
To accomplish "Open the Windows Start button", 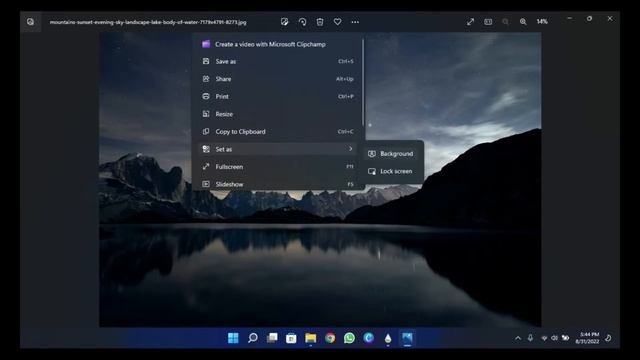I will [x=233, y=338].
